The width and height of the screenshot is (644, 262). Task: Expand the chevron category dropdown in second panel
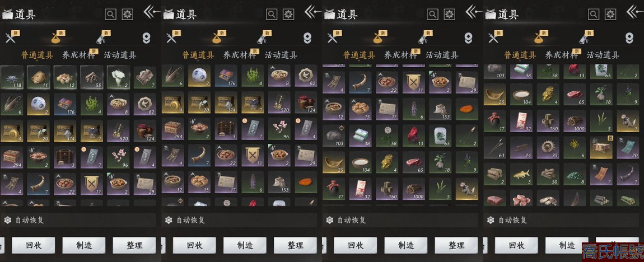click(307, 38)
